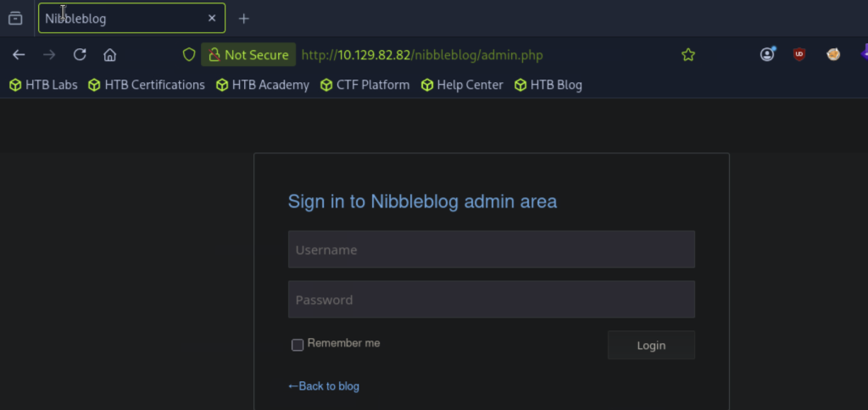Enable the Remember me checkbox
This screenshot has width=868, height=410.
point(298,345)
